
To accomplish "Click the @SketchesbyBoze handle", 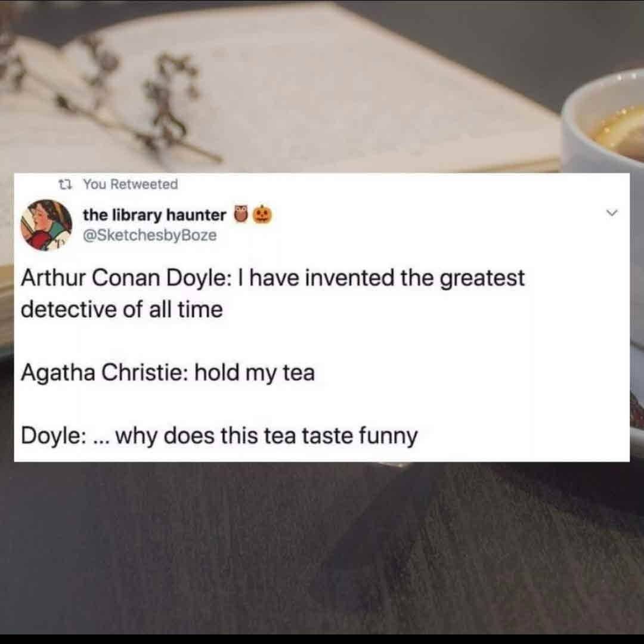I will (x=150, y=236).
